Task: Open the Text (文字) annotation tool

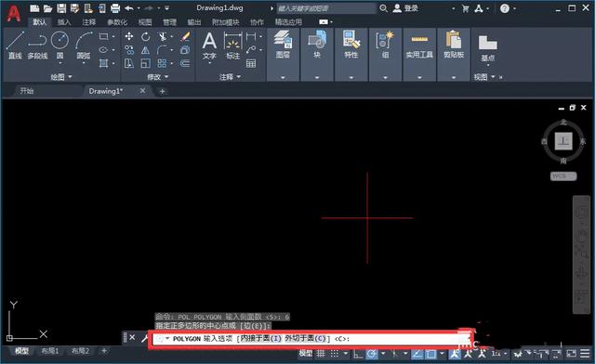Action: pyautogui.click(x=209, y=45)
